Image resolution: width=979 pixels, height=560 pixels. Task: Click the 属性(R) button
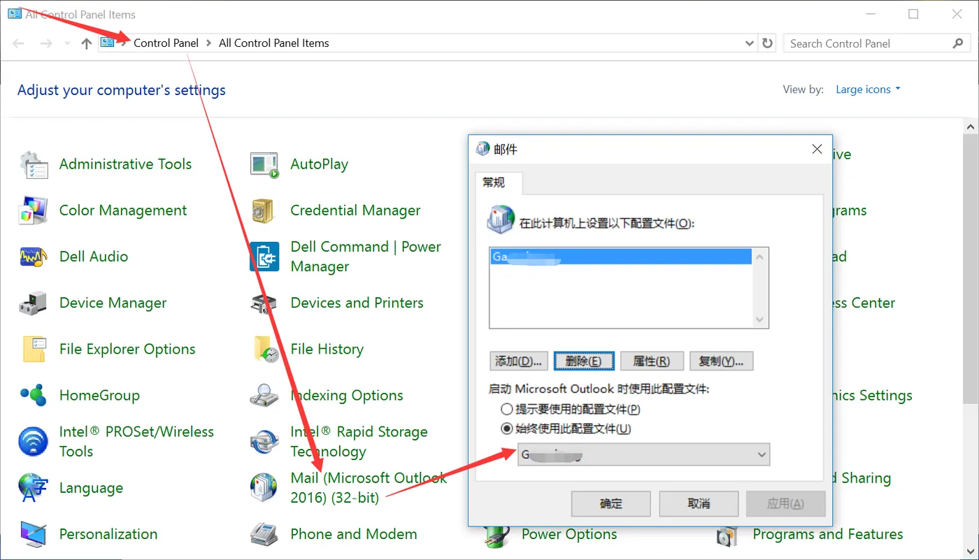pyautogui.click(x=651, y=361)
